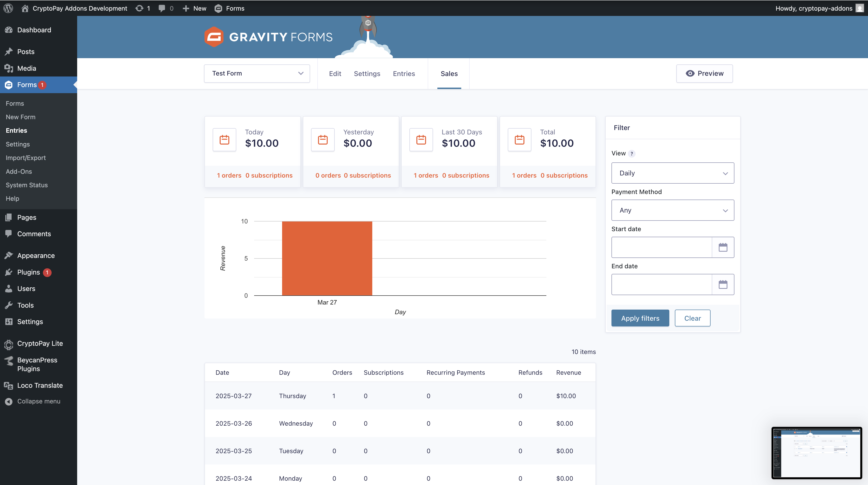The image size is (868, 485).
Task: Open the comments bubble icon in admin bar
Action: coord(162,8)
